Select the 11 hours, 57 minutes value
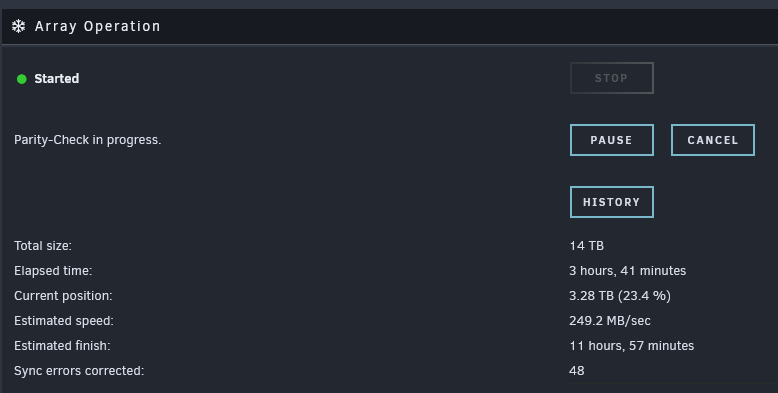Screen dimensions: 778x393 coord(632,346)
